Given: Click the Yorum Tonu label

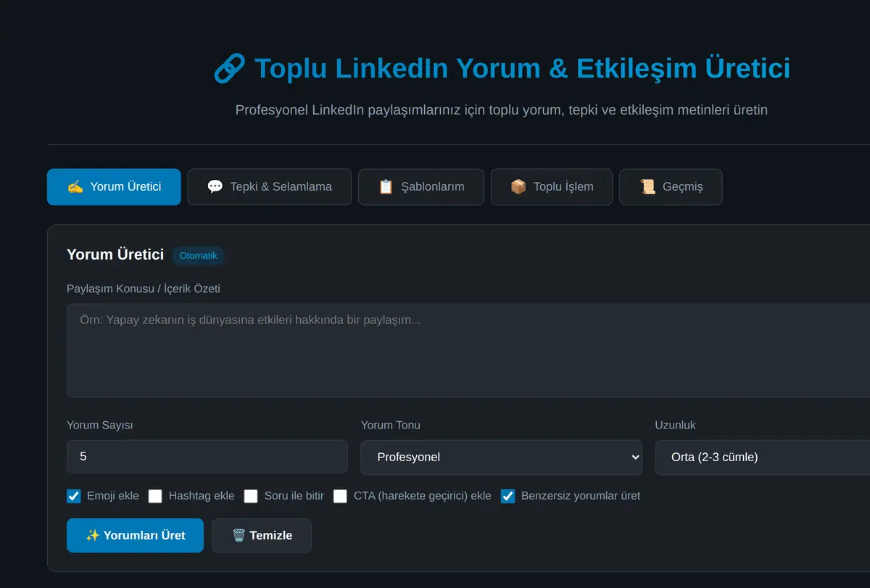Looking at the screenshot, I should click(391, 425).
